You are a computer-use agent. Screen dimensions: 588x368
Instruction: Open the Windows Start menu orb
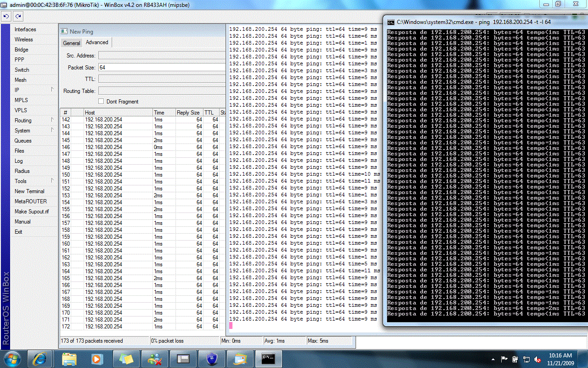[x=12, y=358]
